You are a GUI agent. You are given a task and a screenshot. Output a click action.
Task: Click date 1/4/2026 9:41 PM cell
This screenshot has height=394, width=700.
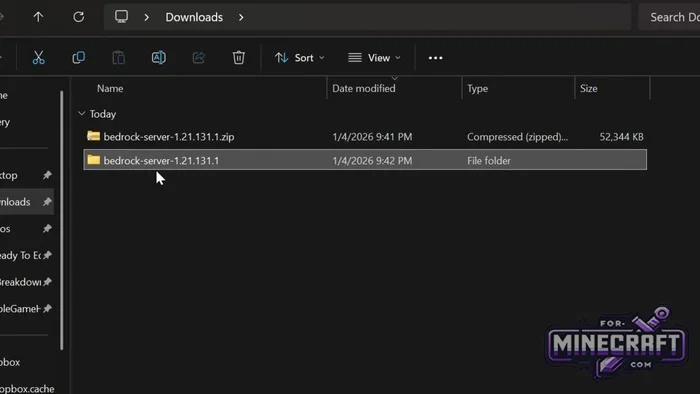click(x=372, y=137)
